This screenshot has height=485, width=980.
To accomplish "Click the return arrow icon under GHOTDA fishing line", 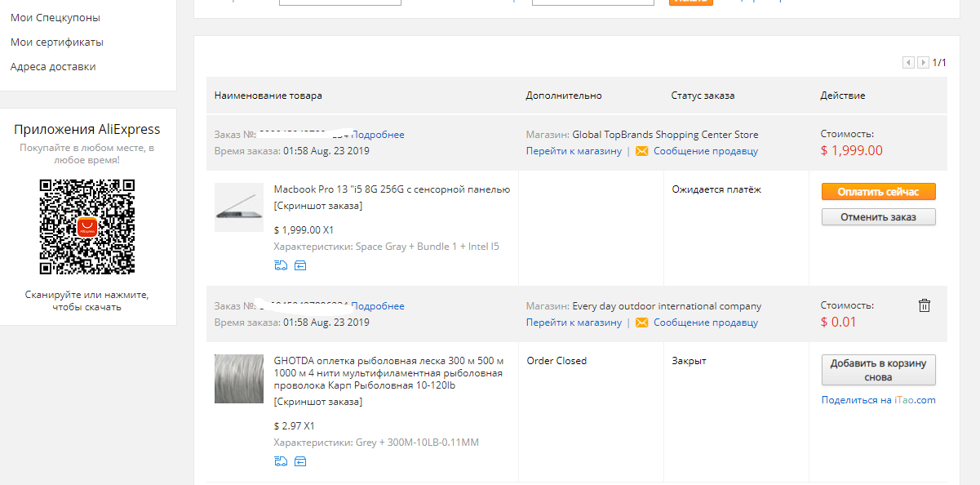I will pos(300,461).
